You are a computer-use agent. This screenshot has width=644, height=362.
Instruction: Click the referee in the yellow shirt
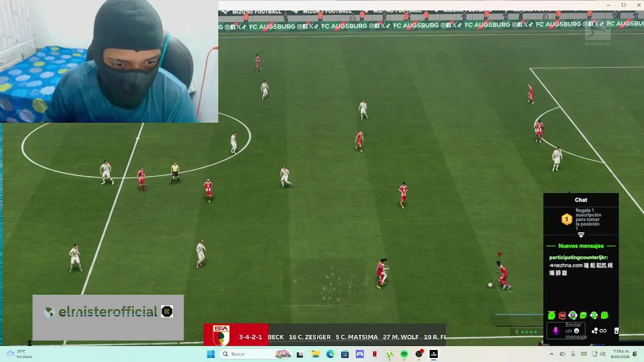175,172
